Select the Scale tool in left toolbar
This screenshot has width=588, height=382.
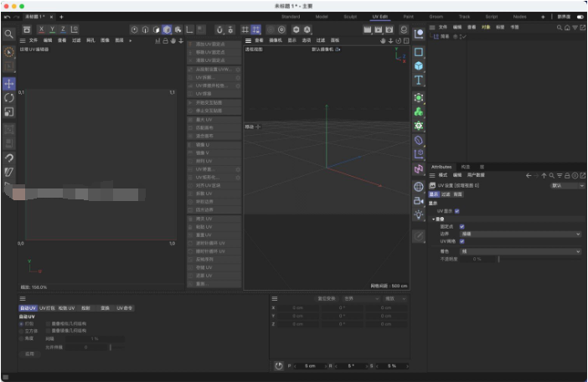coord(9,112)
